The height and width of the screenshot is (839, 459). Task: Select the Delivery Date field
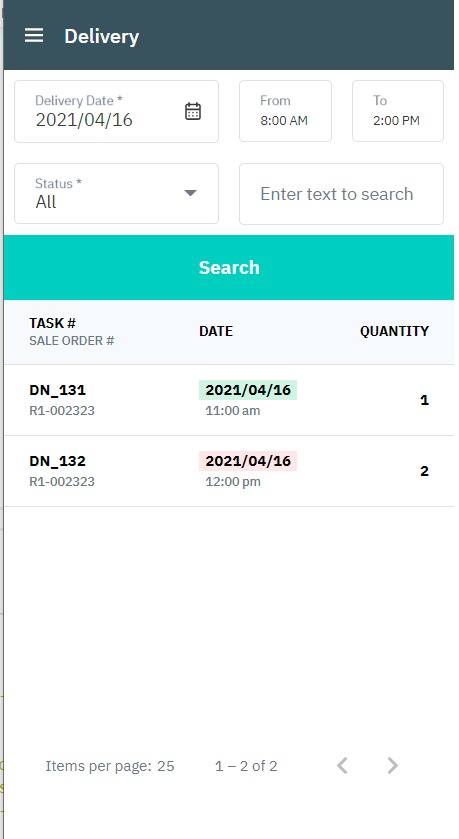click(x=116, y=111)
